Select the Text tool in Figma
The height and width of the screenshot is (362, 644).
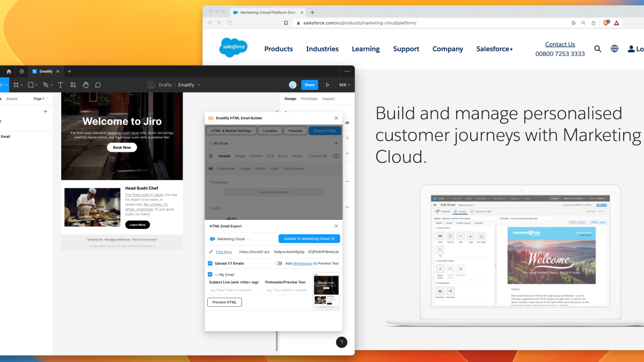coord(60,85)
